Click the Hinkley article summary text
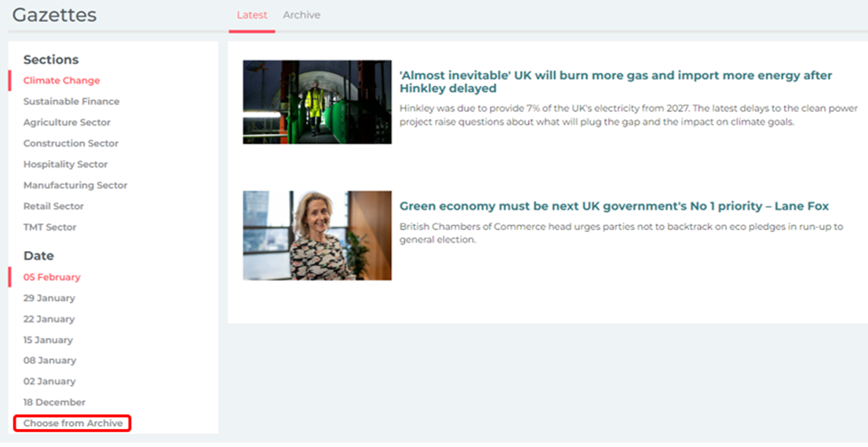Viewport: 868px width, 447px height. coord(629,115)
